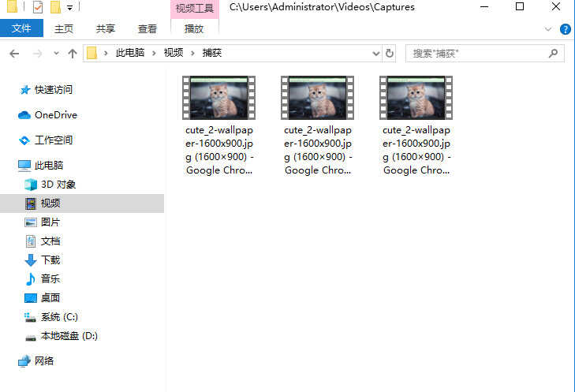
Task: Select OneDrive in the navigation pane
Action: click(x=56, y=115)
